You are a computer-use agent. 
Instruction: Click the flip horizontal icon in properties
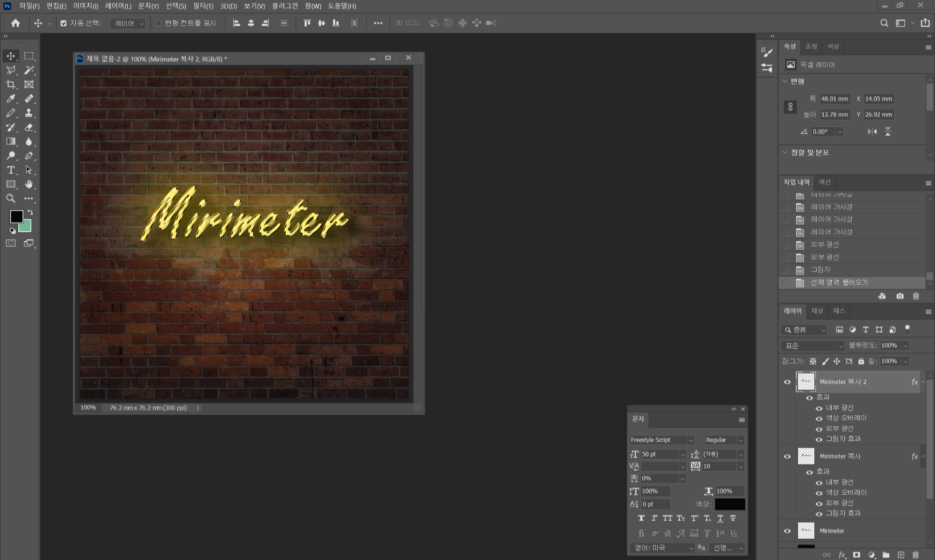pyautogui.click(x=872, y=132)
